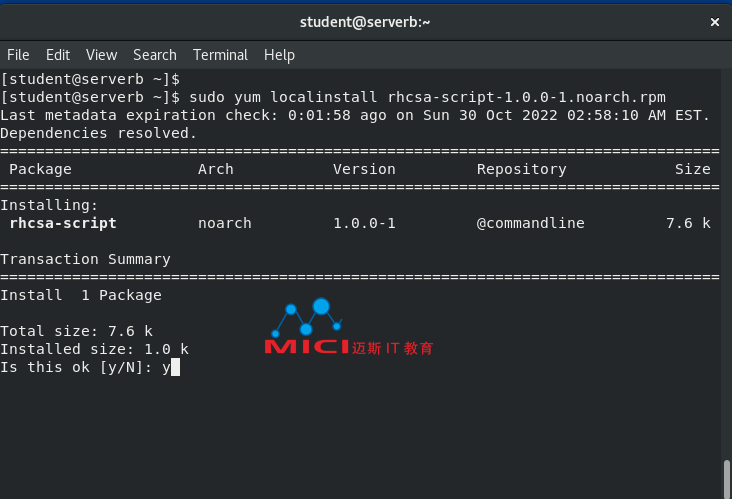Click the first empty shell prompt line

coord(90,79)
